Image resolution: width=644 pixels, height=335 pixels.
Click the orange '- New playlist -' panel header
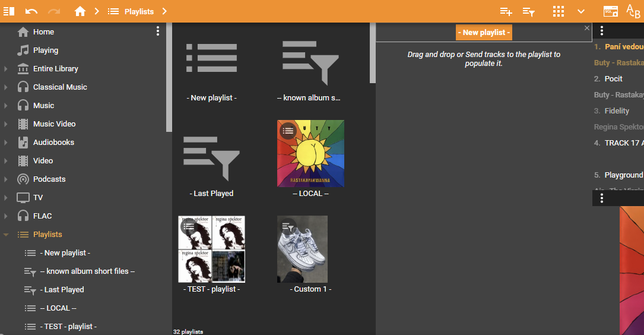484,33
